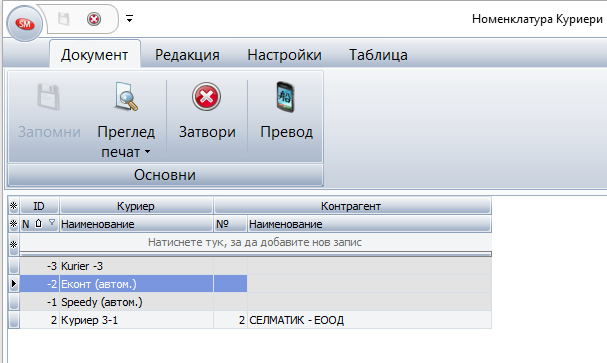Click the Преглед печат preview icon
Screen dimensions: 607x363
coord(126,97)
